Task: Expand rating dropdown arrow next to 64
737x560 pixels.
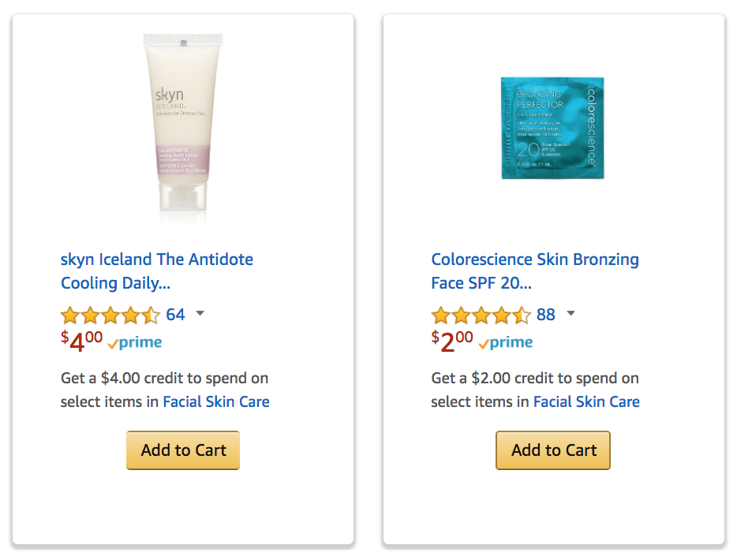Action: [x=200, y=313]
